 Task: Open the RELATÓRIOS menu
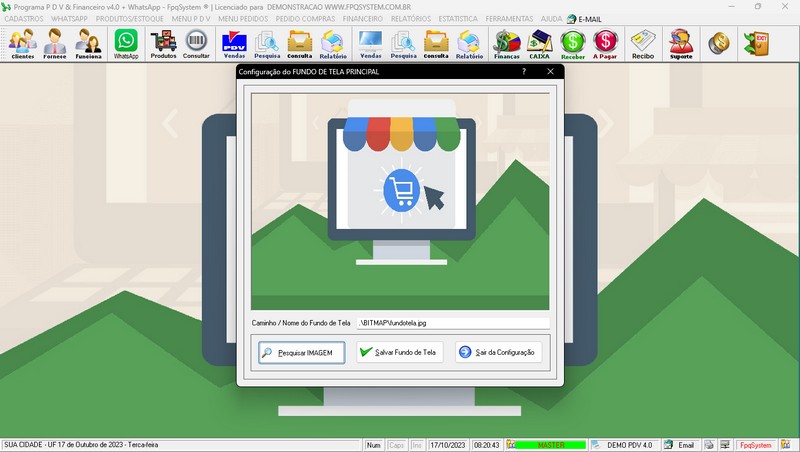tap(411, 19)
